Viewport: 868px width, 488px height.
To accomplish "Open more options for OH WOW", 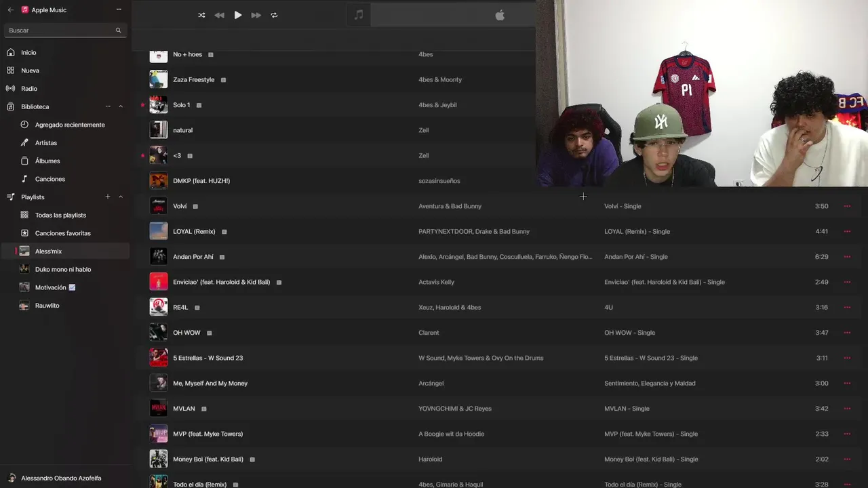I will (x=847, y=333).
